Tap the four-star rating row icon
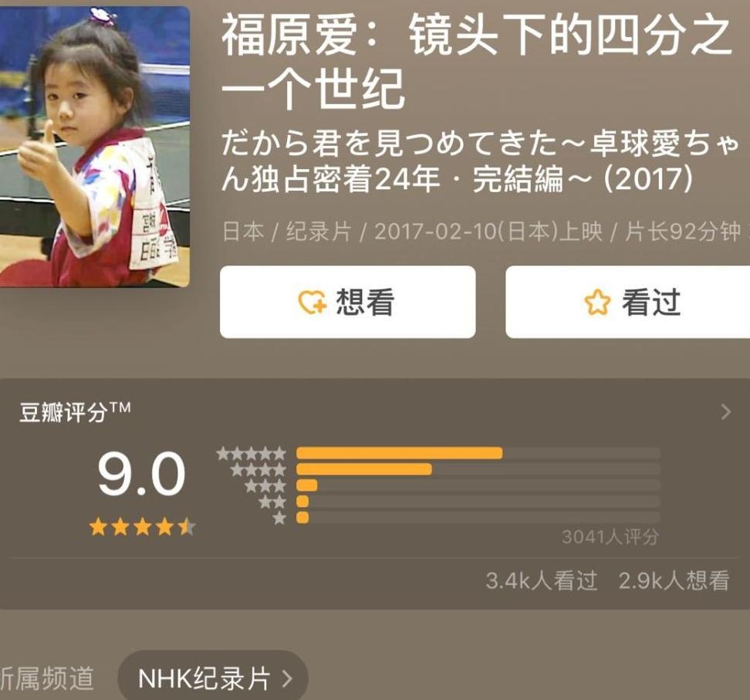Screen dimensions: 750x700 pyautogui.click(x=258, y=469)
